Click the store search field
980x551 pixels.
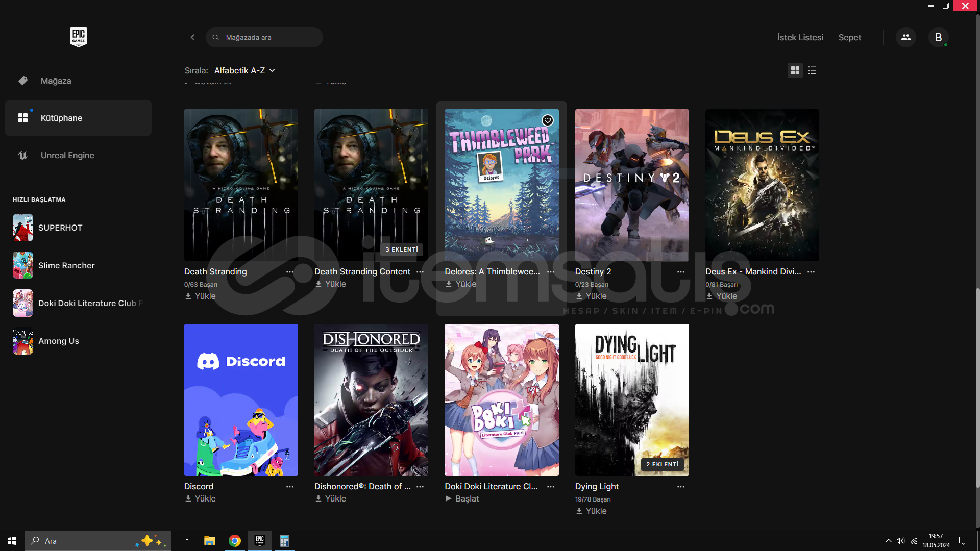(x=264, y=37)
